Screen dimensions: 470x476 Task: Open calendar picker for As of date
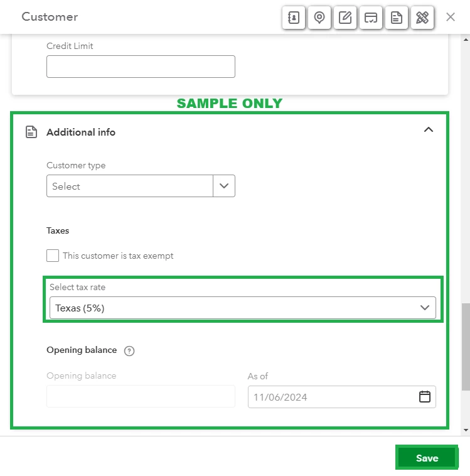424,397
